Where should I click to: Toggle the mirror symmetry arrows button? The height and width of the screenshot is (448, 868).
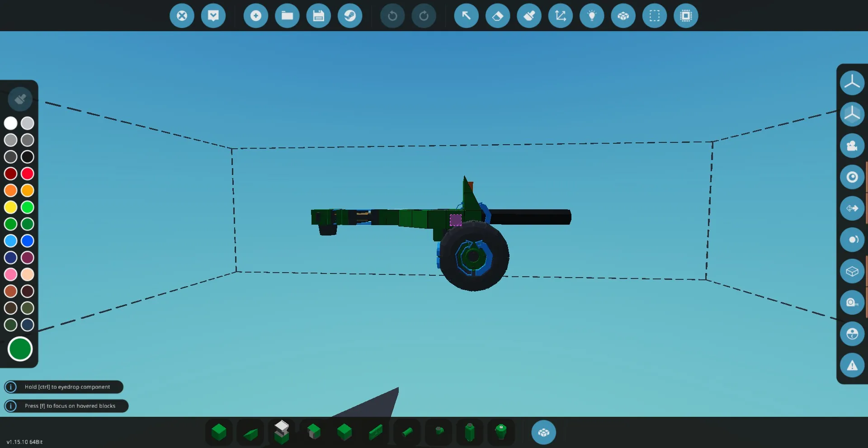tap(852, 208)
